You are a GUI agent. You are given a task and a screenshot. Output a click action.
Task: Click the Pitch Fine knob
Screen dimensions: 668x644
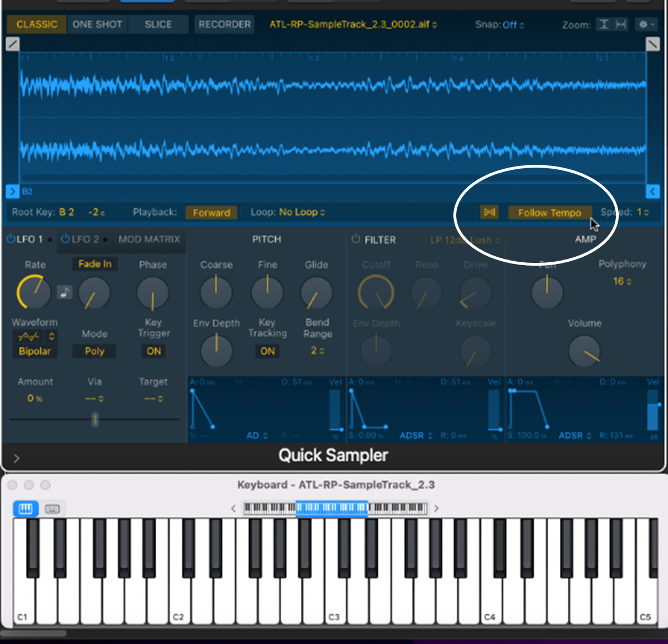[x=267, y=293]
